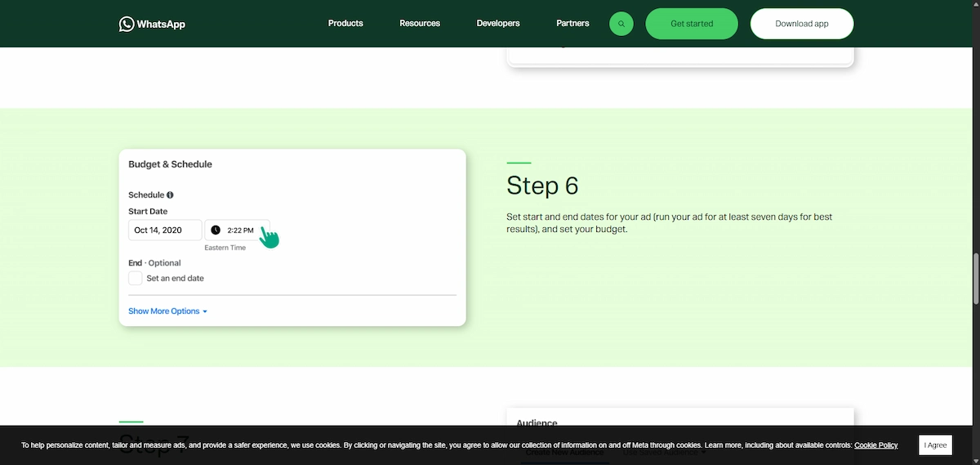Image resolution: width=980 pixels, height=465 pixels.
Task: Expand Show More Options
Action: tap(167, 311)
